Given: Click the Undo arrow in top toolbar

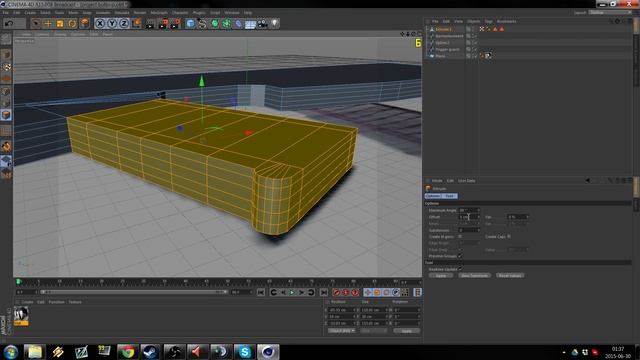Looking at the screenshot, I should pyautogui.click(x=9, y=24).
